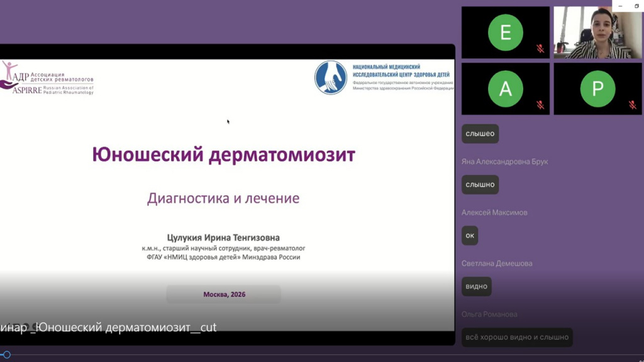Click the video progress slider handle
The width and height of the screenshot is (644, 362).
tap(6, 354)
